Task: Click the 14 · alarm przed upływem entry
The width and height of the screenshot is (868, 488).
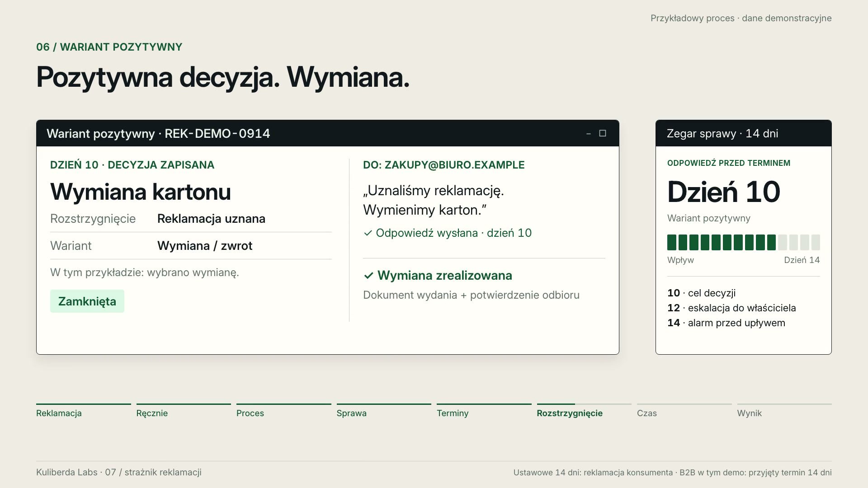Action: point(726,323)
